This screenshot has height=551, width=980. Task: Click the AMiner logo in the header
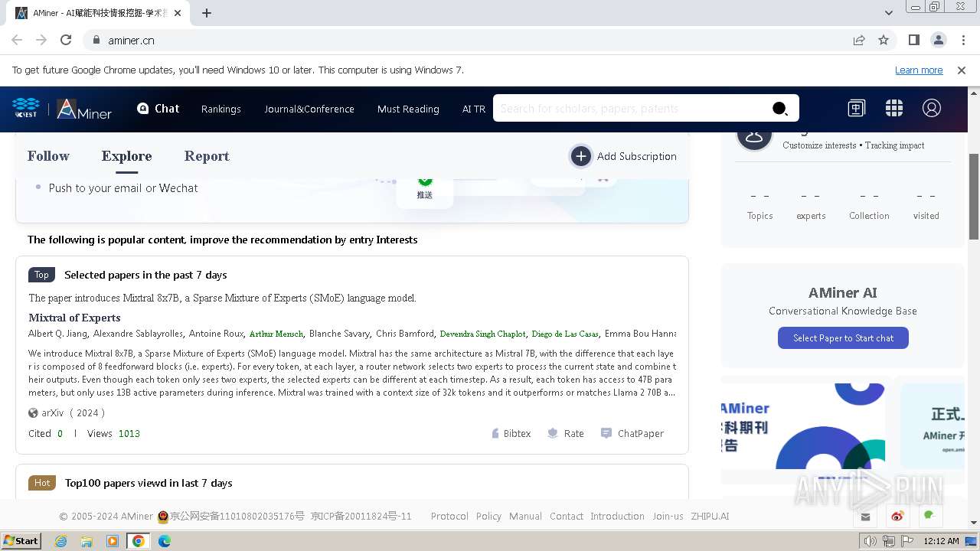pos(84,109)
